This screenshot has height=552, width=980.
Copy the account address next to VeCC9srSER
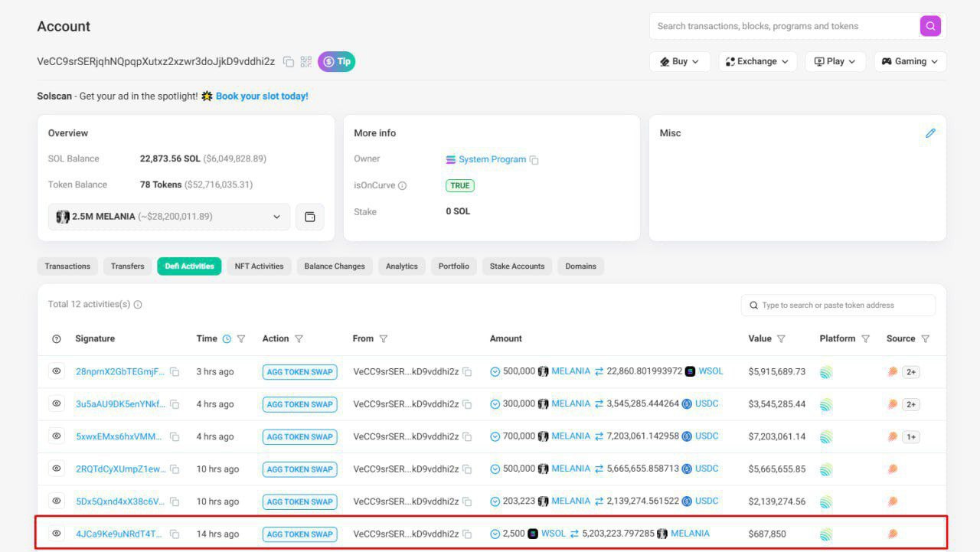(x=289, y=62)
